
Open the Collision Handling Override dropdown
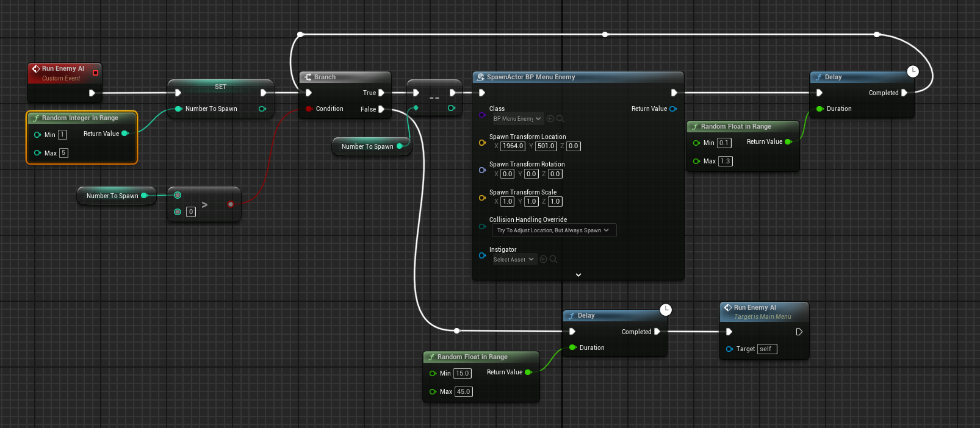553,230
